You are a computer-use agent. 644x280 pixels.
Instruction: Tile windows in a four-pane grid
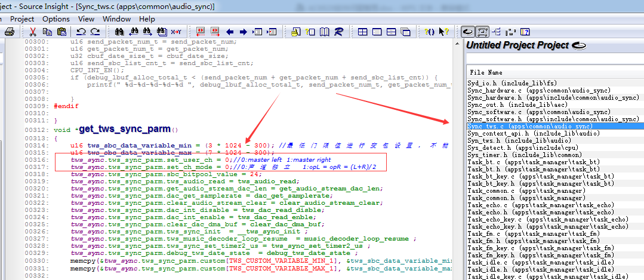click(363, 32)
